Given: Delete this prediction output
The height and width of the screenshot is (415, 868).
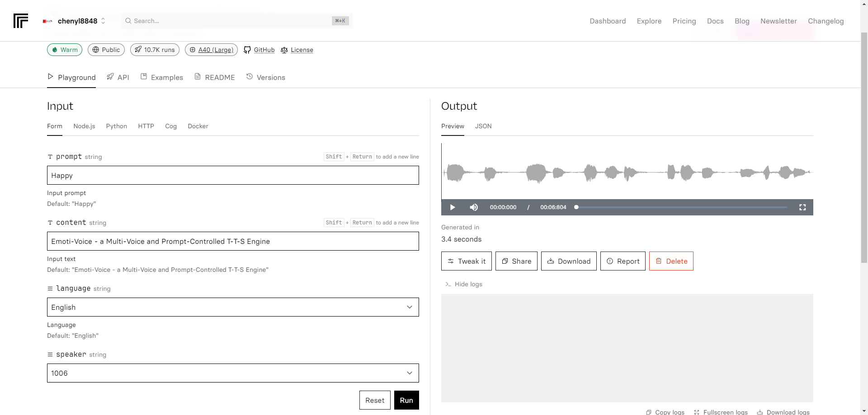Looking at the screenshot, I should pyautogui.click(x=671, y=261).
